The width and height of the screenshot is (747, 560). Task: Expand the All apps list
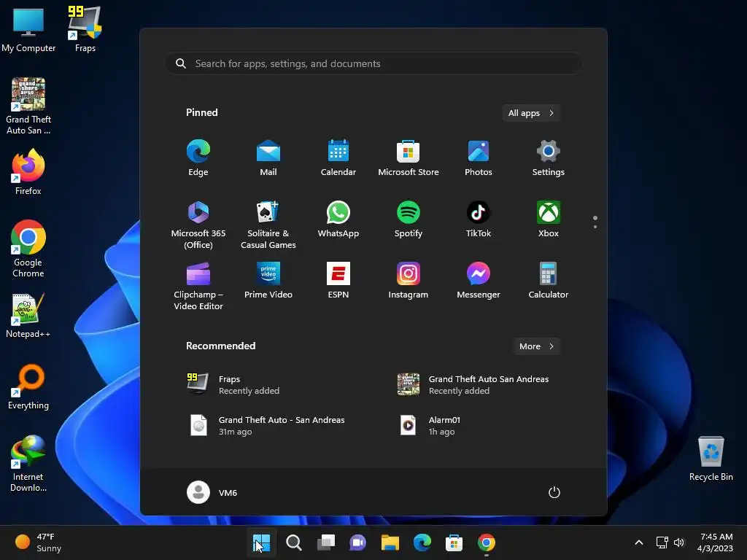click(x=531, y=113)
